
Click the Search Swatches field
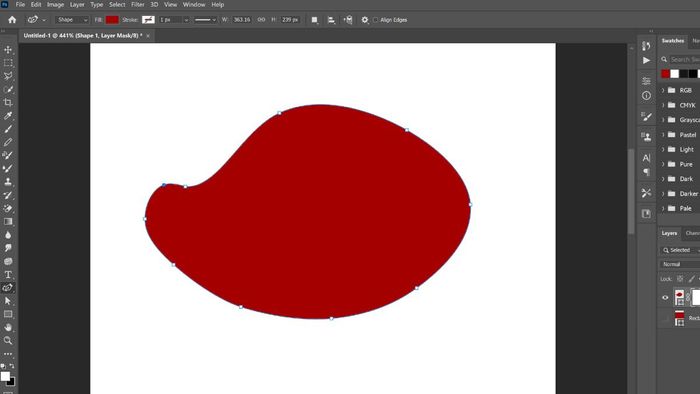tap(684, 59)
